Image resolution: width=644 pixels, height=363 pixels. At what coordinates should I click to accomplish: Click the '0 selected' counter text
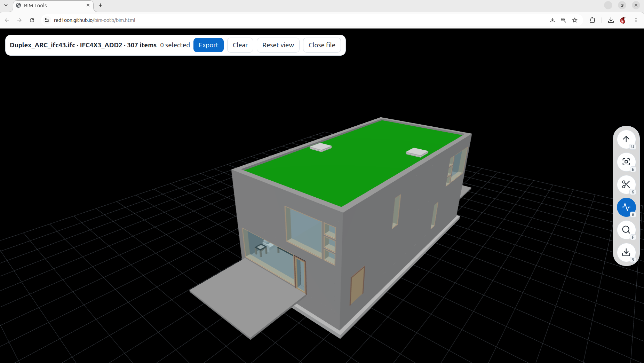tap(175, 45)
